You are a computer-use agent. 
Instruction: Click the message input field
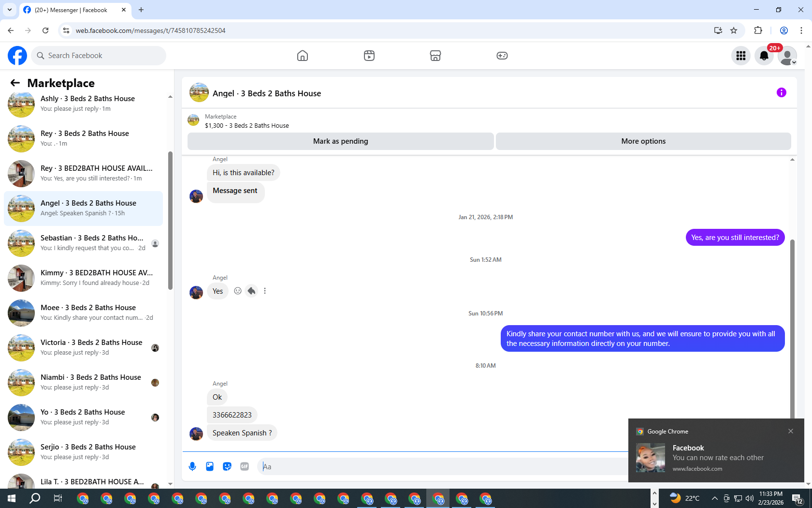click(x=442, y=466)
